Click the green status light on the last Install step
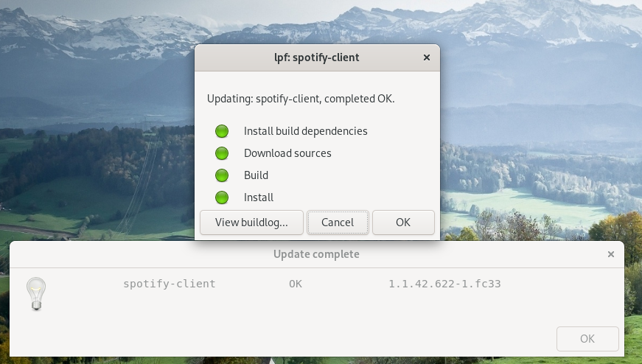Screen dimensions: 642x364 [x=222, y=197]
